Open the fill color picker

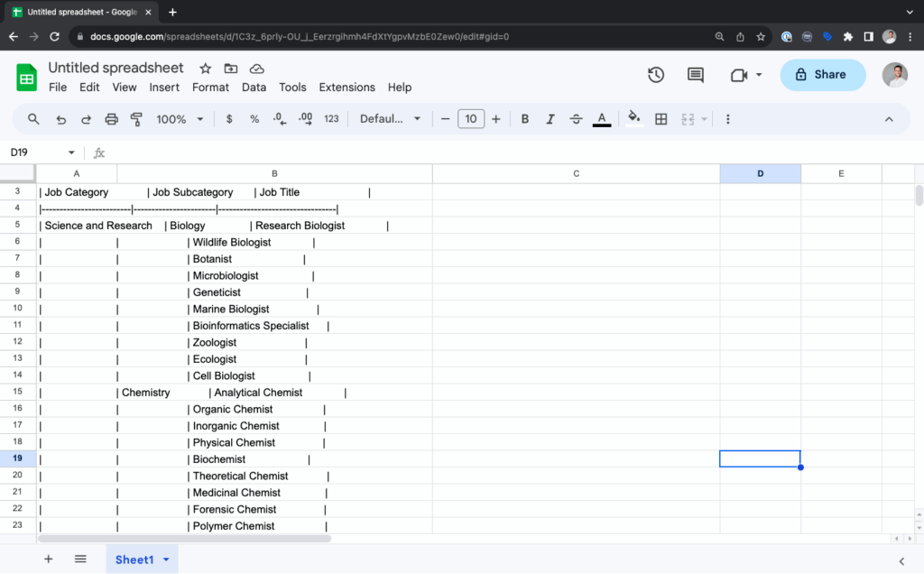click(x=633, y=118)
